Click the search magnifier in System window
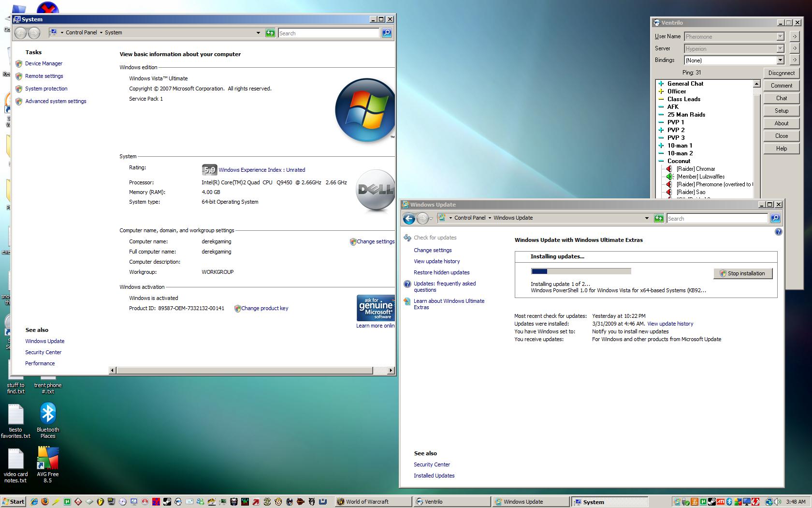The height and width of the screenshot is (508, 812). click(x=387, y=33)
